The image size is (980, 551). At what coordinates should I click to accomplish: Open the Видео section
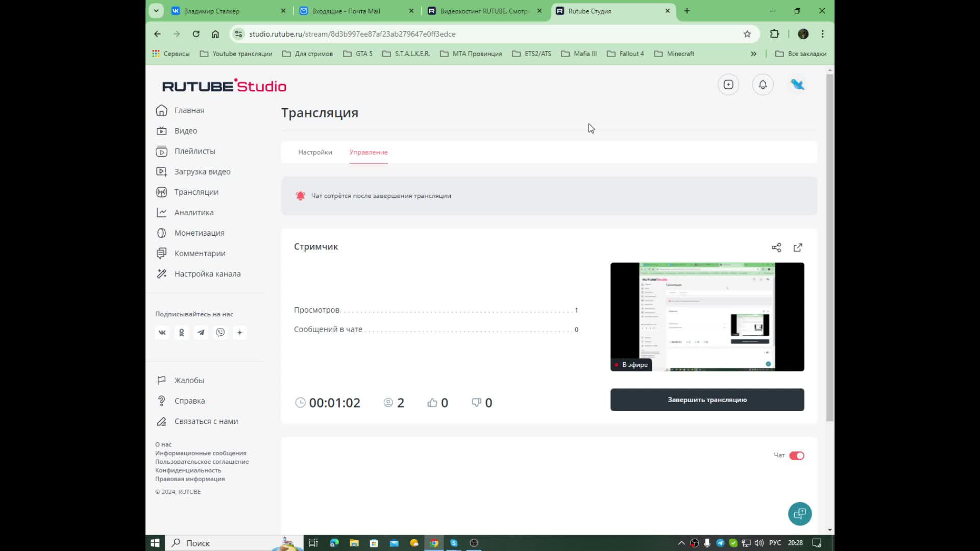(x=177, y=131)
